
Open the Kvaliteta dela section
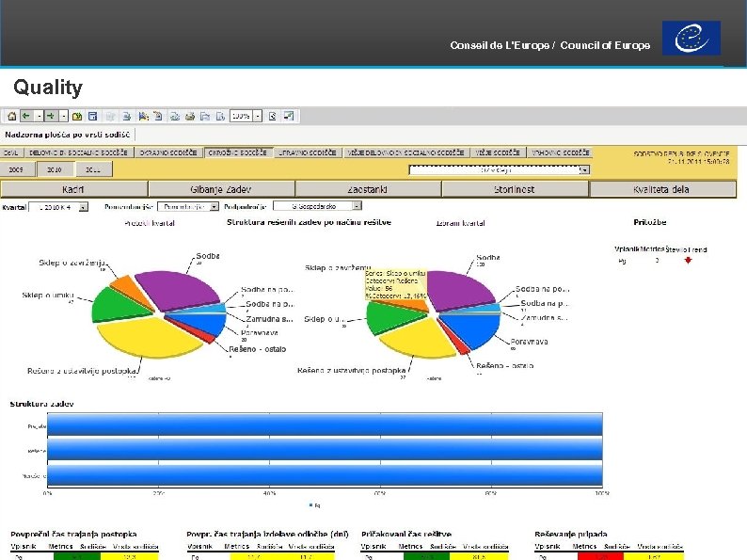[x=662, y=189]
